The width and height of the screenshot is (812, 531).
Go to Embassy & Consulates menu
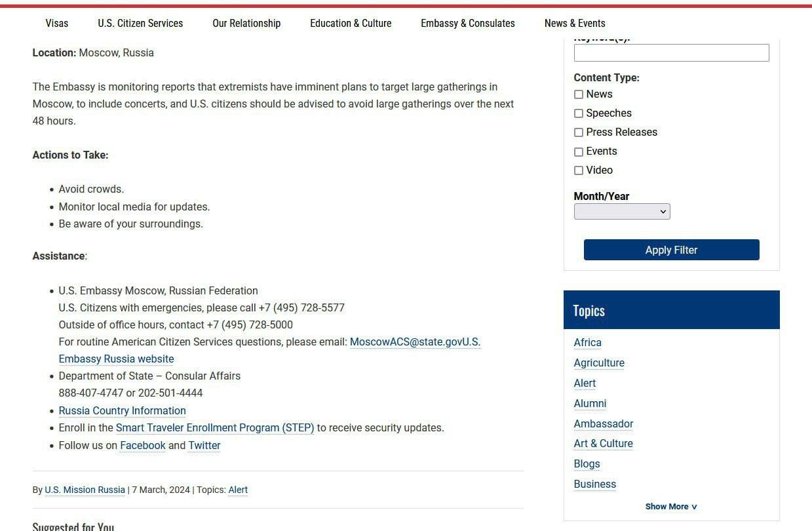[468, 24]
